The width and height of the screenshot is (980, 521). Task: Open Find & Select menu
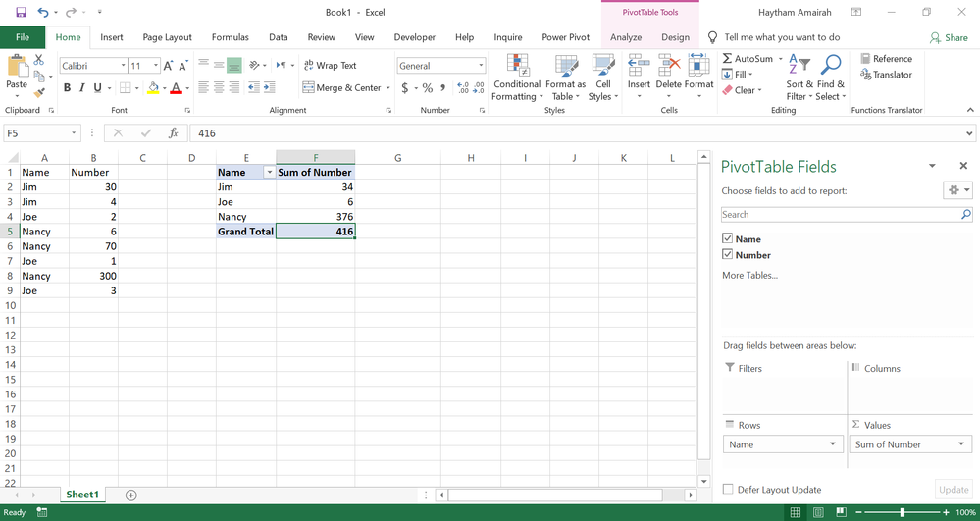click(831, 78)
